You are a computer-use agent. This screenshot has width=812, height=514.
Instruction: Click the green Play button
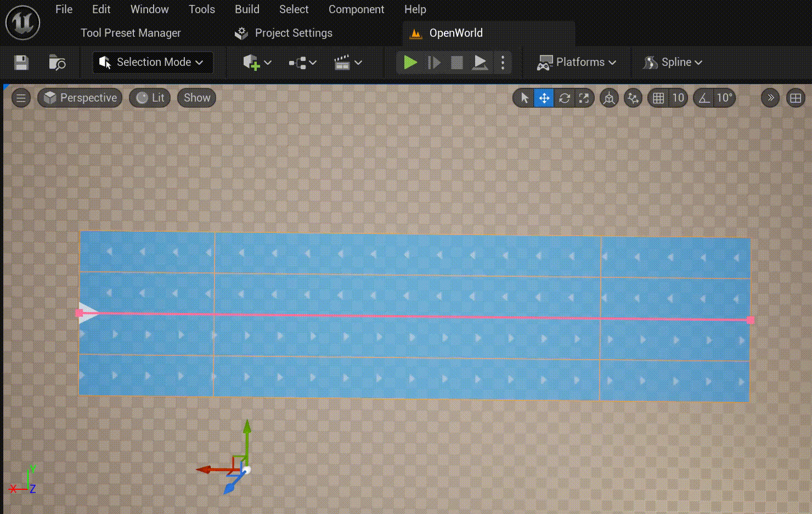pyautogui.click(x=410, y=62)
